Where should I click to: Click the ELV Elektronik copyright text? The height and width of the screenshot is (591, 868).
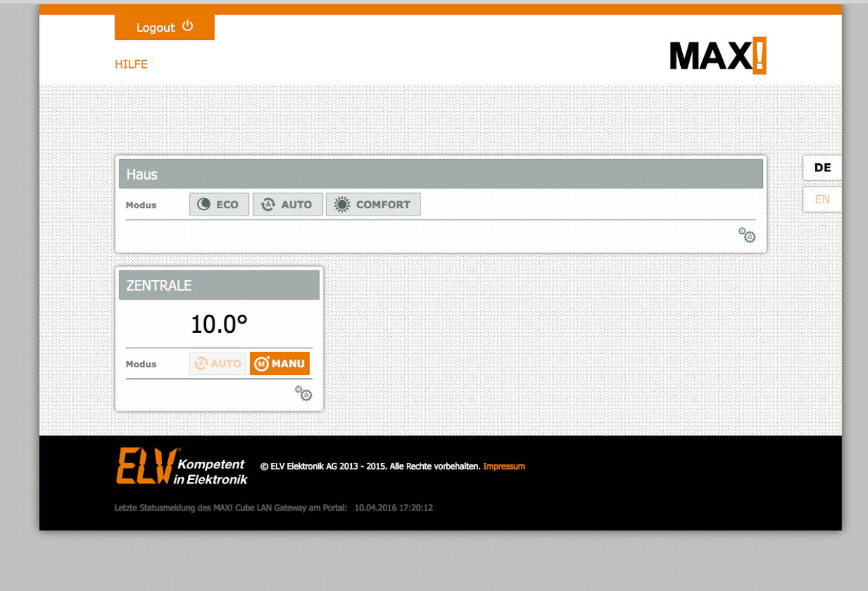coord(370,466)
